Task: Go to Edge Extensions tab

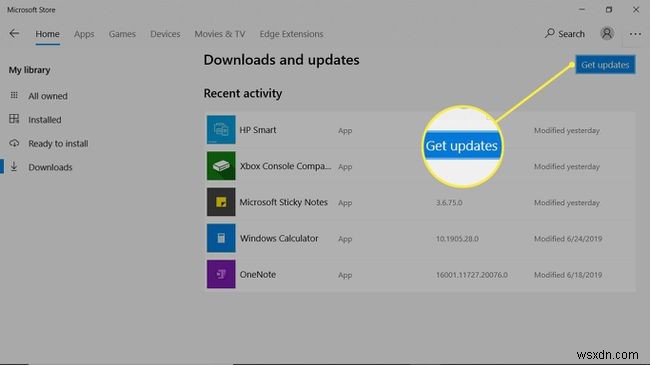Action: (291, 34)
